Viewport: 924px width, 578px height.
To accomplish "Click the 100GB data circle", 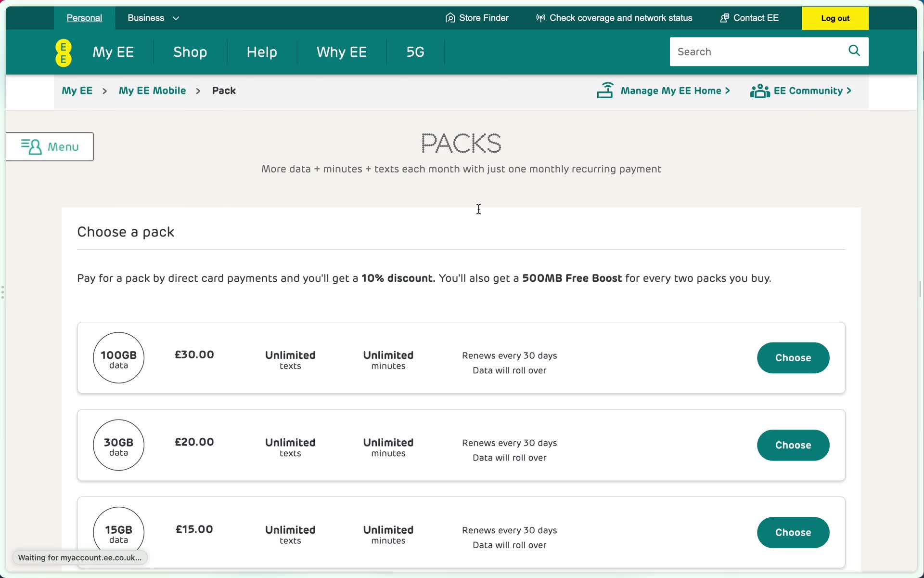I will (x=118, y=358).
